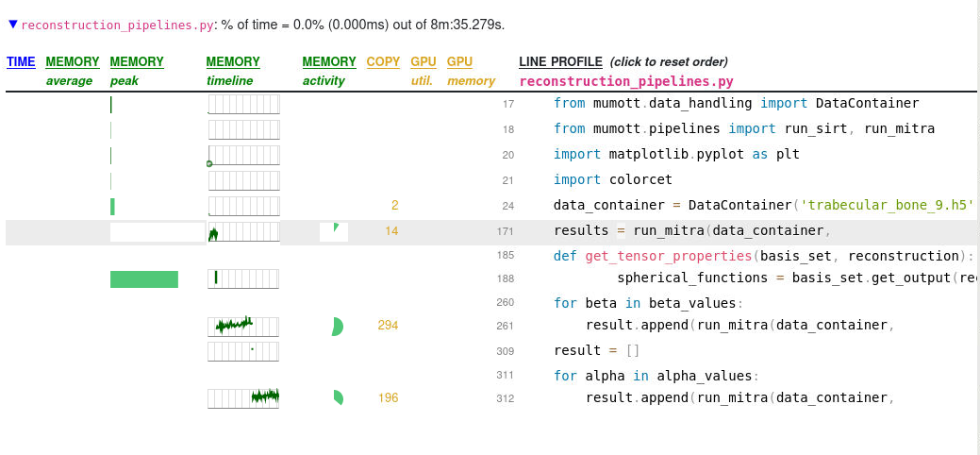980x455 pixels.
Task: Click the 'for beta in beta_values' line
Action: (x=649, y=303)
